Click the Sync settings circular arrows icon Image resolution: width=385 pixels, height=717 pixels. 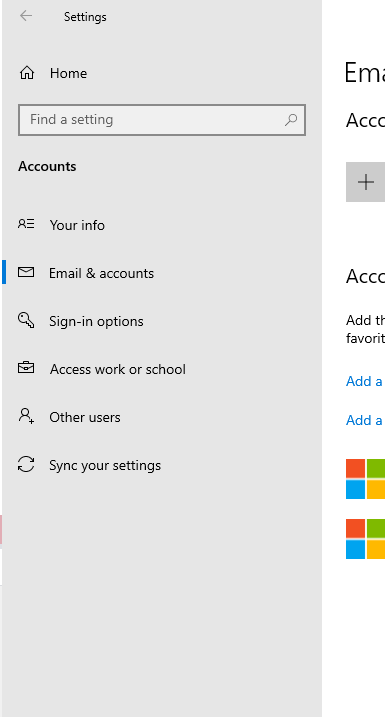pos(26,464)
